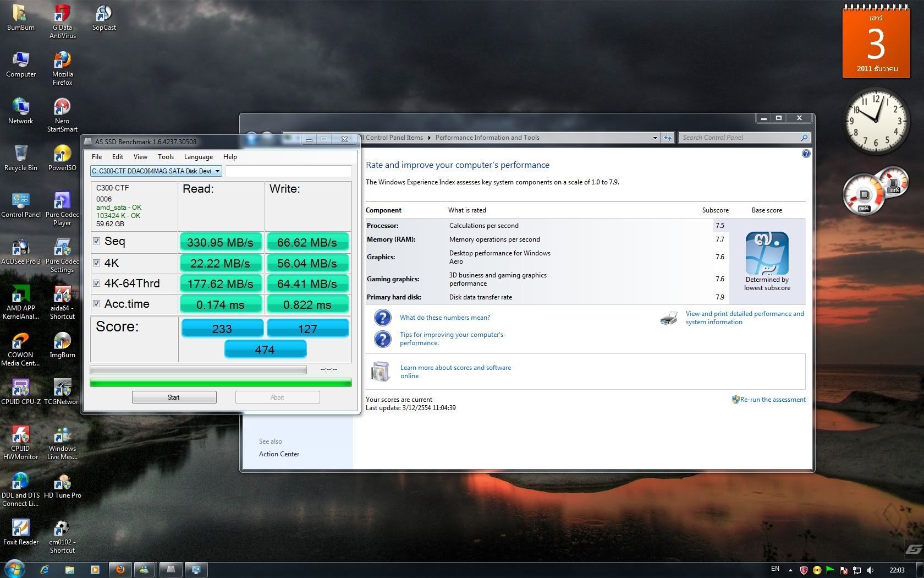Open Windows Live Messenger desktop shortcut
924x578 pixels.
(x=62, y=443)
